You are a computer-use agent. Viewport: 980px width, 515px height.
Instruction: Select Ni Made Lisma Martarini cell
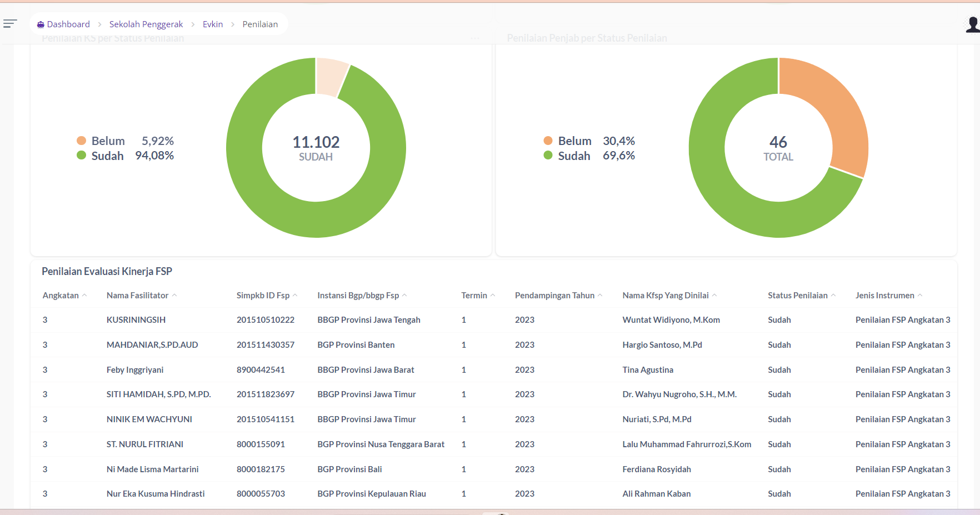coord(153,469)
